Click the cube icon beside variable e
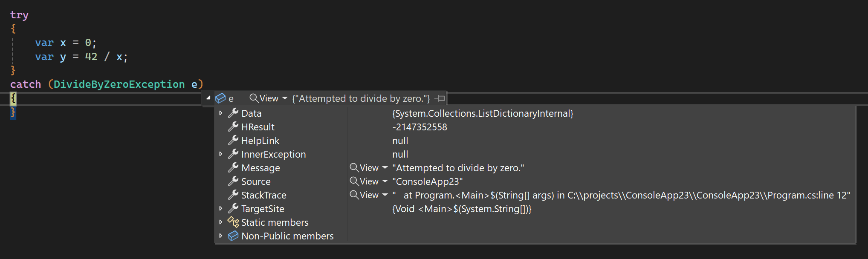 click(x=220, y=98)
